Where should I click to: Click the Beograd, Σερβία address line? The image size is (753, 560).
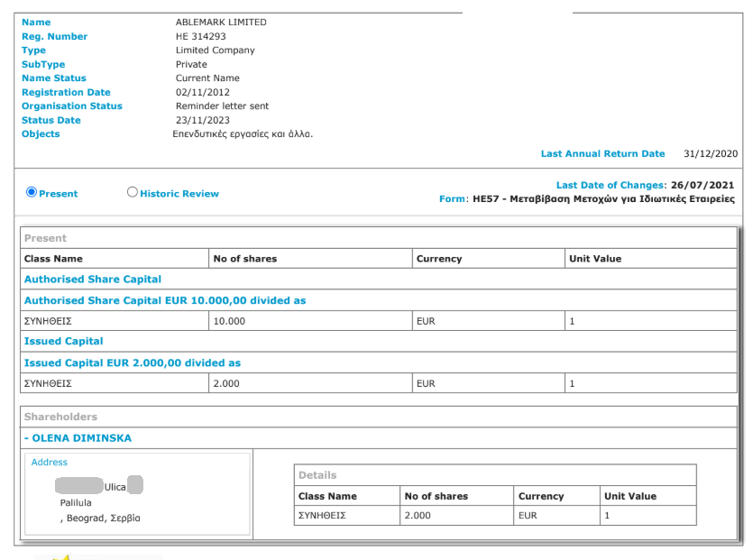point(100,519)
